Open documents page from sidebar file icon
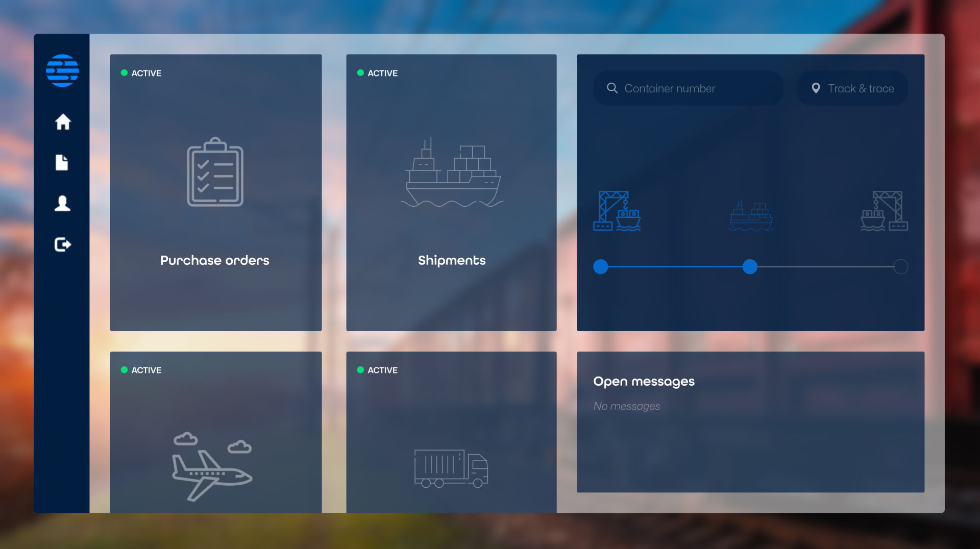Screen dimensions: 980x549 (x=62, y=162)
